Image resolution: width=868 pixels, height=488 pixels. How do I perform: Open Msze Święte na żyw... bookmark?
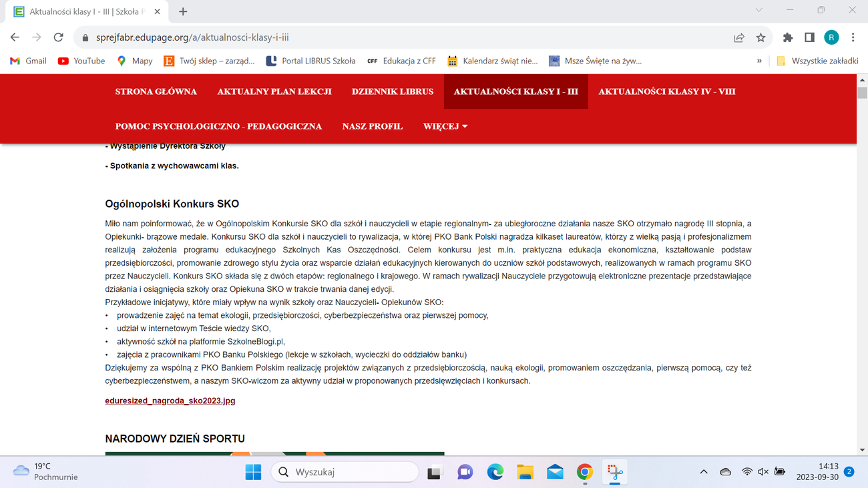point(595,61)
